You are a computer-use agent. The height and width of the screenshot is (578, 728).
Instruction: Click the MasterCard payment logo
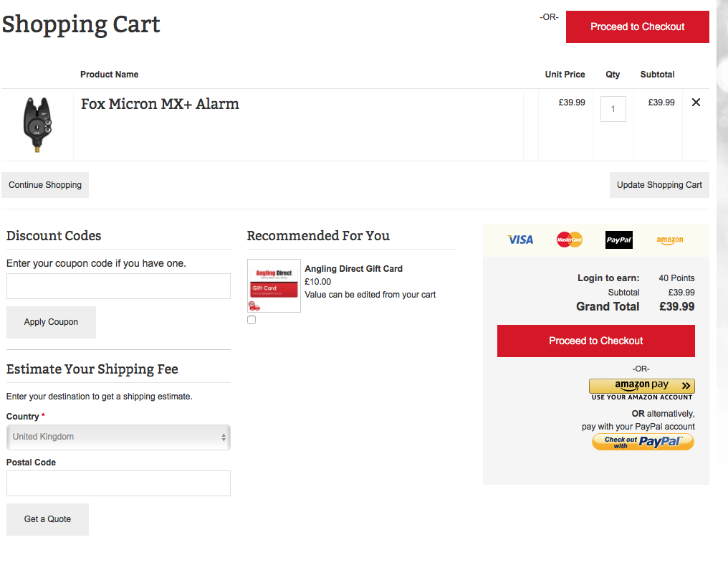569,240
